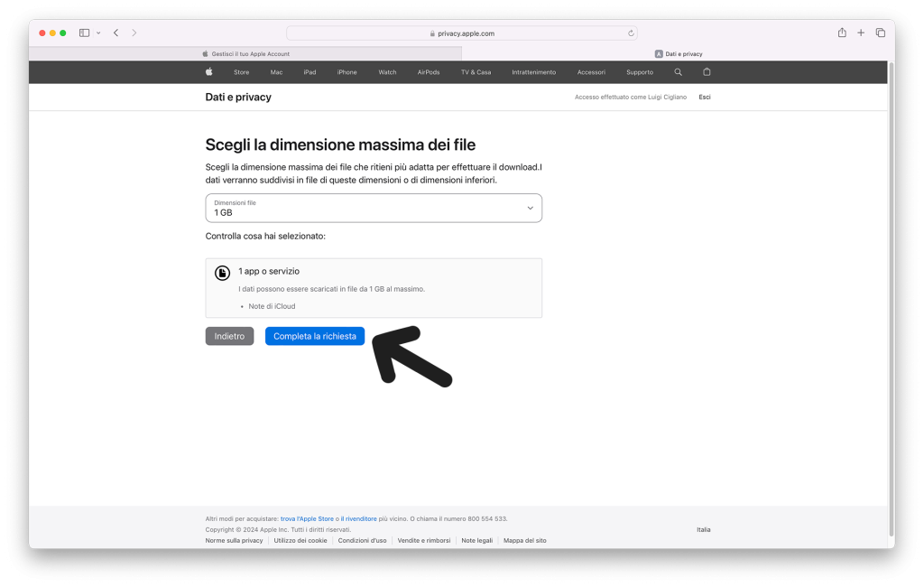
Task: Open the AirPods menu item
Action: pyautogui.click(x=429, y=72)
